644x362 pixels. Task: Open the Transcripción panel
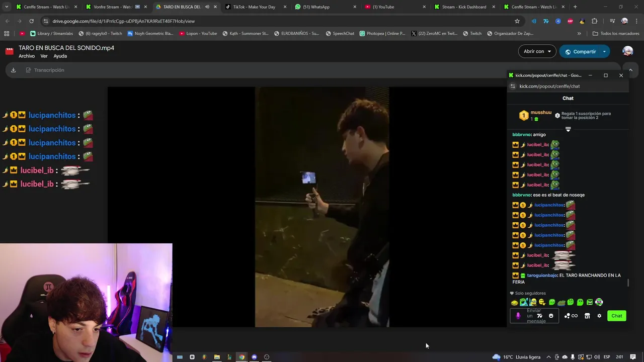tap(44, 70)
